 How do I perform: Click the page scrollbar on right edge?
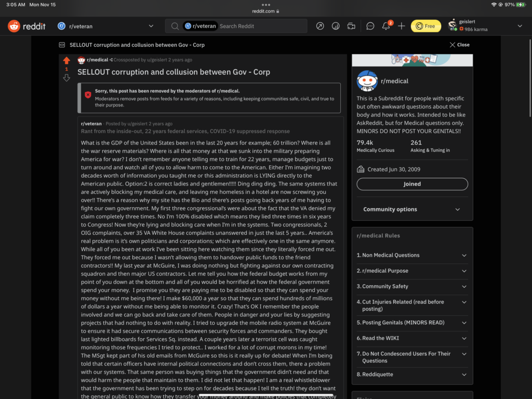click(x=530, y=78)
